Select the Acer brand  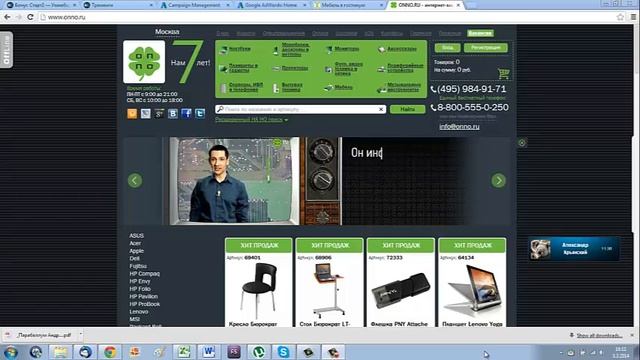coord(135,243)
